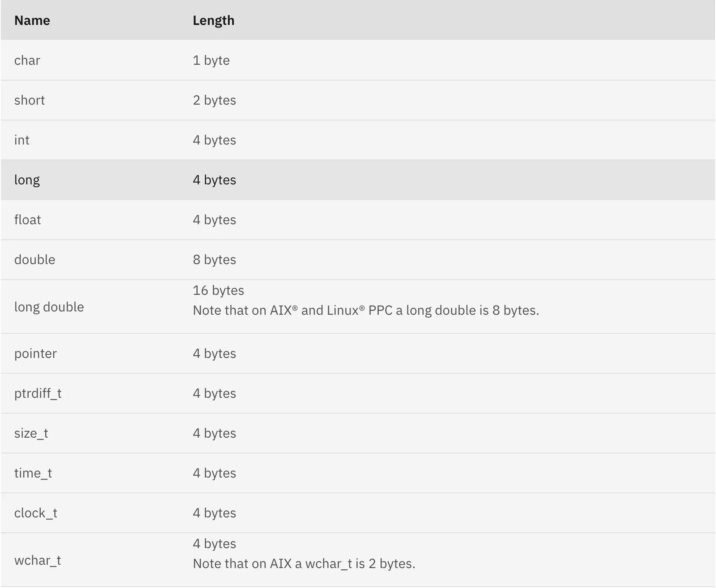This screenshot has height=588, width=716.
Task: Select the clock_t row name
Action: [36, 513]
